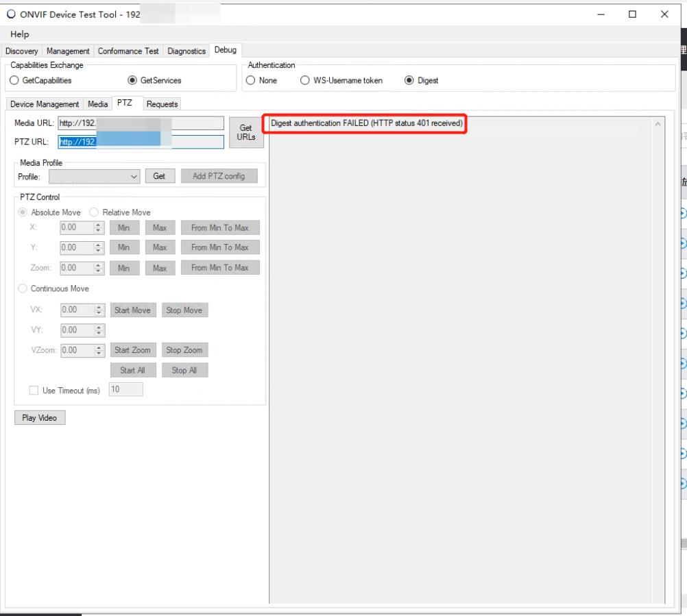Open the Media sub-tab
This screenshot has width=687, height=616.
(x=98, y=104)
